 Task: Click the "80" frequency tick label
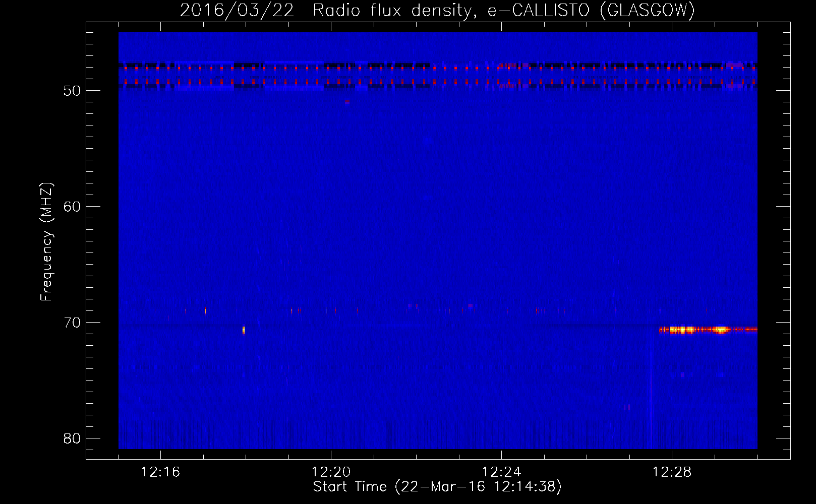73,438
